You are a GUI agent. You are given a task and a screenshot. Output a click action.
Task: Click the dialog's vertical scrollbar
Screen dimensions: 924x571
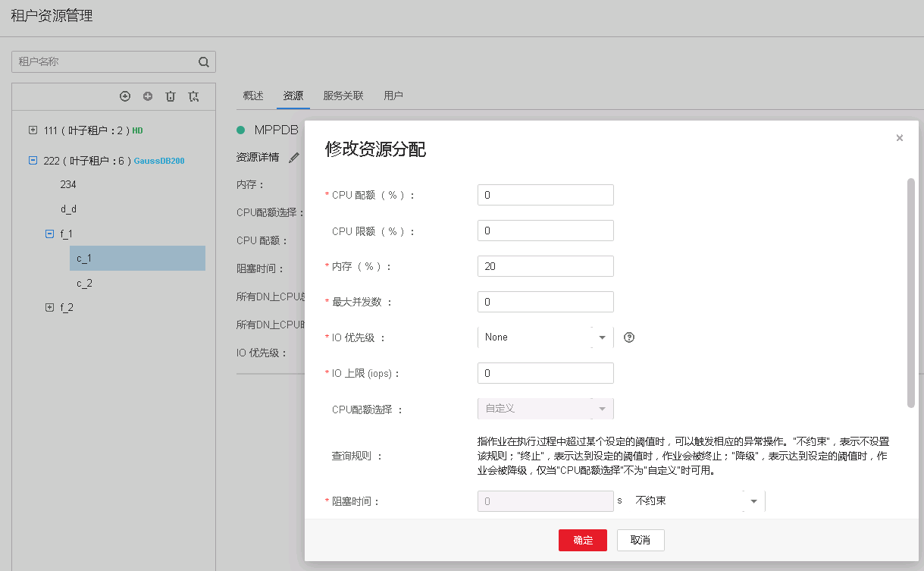click(x=910, y=292)
